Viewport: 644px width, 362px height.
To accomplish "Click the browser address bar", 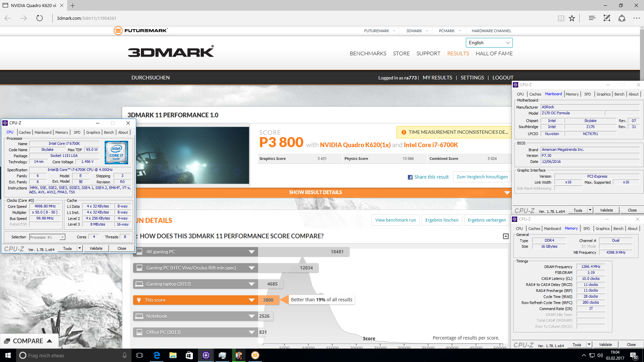I will [x=302, y=18].
